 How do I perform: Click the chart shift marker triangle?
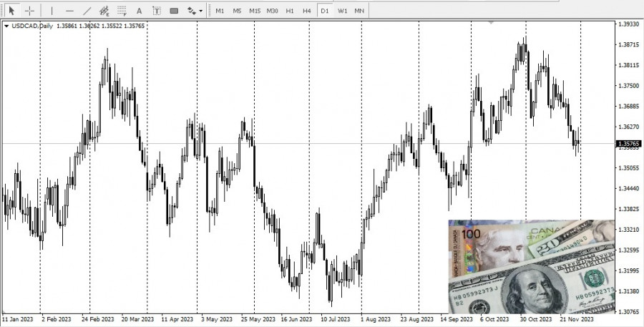point(490,23)
